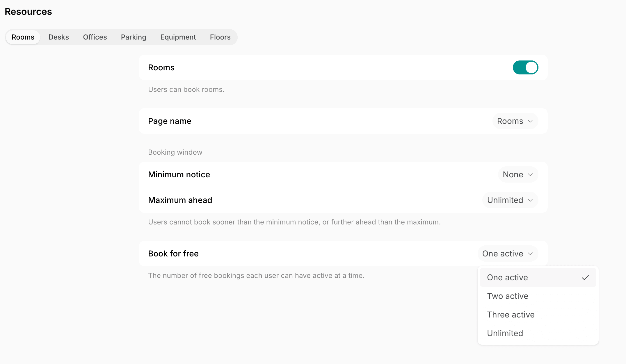Choose the One active option

(538, 277)
